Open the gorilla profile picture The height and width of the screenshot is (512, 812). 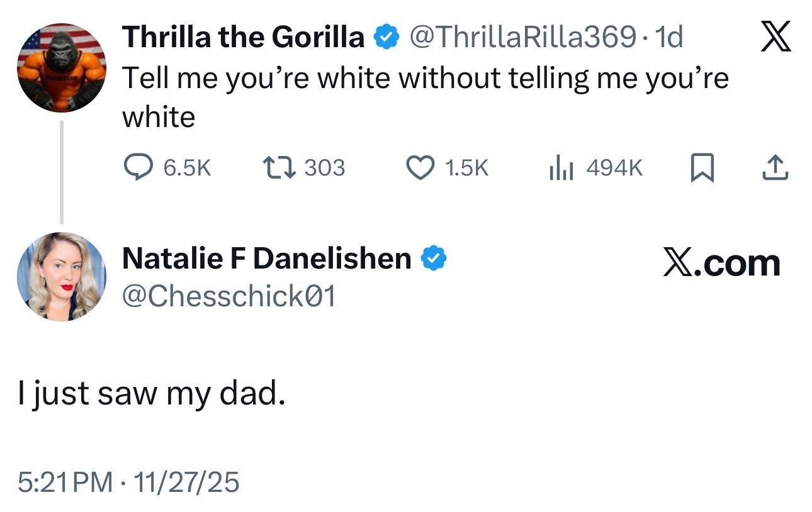61,68
